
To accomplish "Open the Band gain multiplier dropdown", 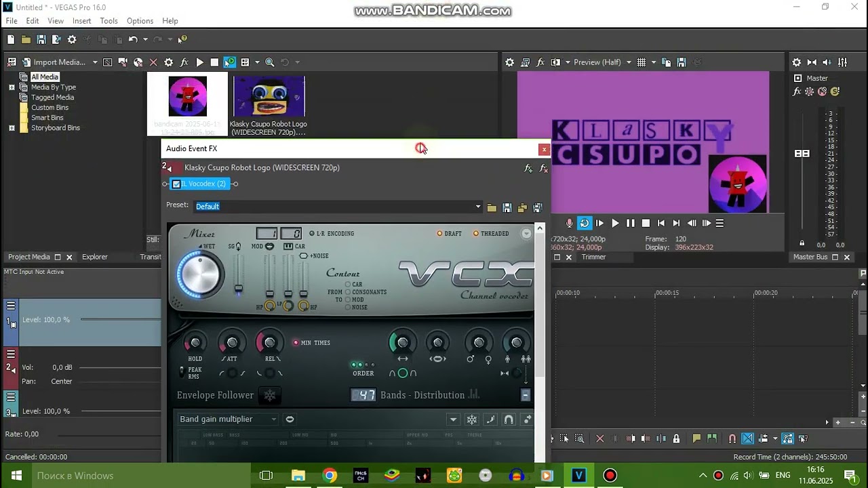I will [x=228, y=419].
